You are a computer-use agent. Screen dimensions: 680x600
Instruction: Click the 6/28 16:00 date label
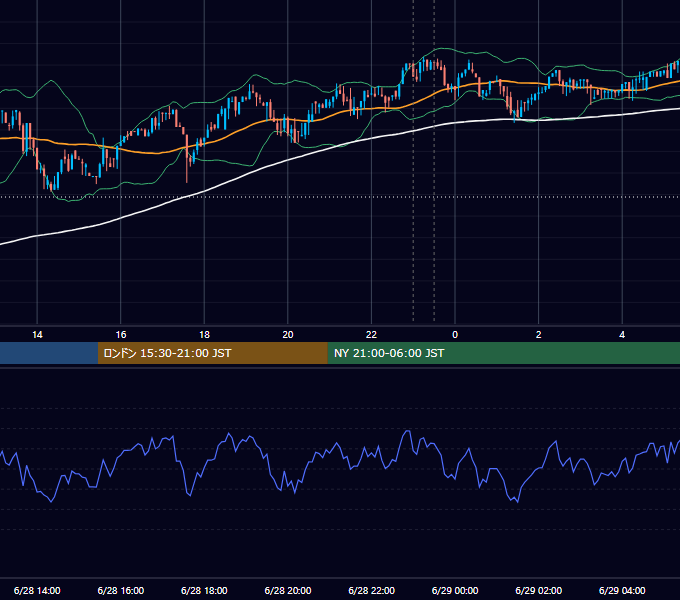click(121, 590)
